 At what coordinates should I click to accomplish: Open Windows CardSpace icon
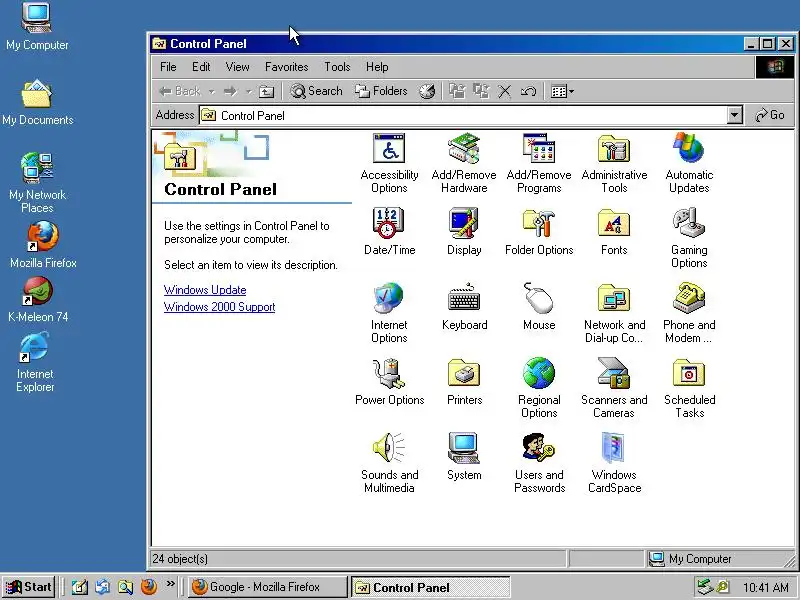point(614,463)
